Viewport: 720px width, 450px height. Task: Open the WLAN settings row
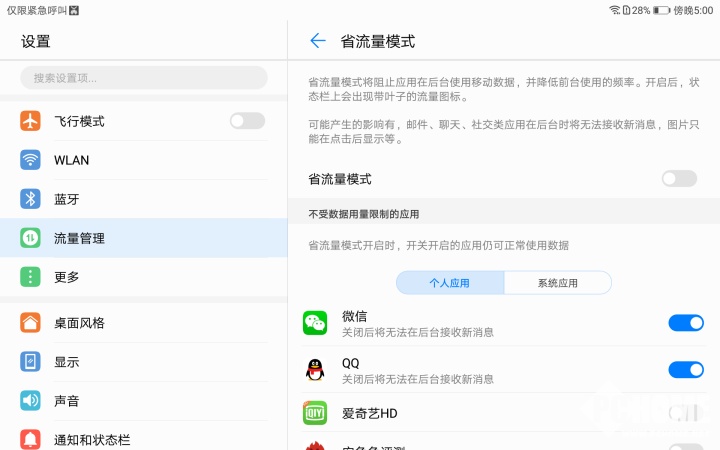144,160
